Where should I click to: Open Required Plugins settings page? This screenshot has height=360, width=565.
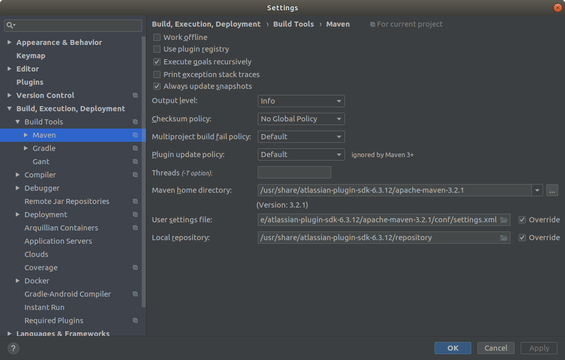coord(54,320)
